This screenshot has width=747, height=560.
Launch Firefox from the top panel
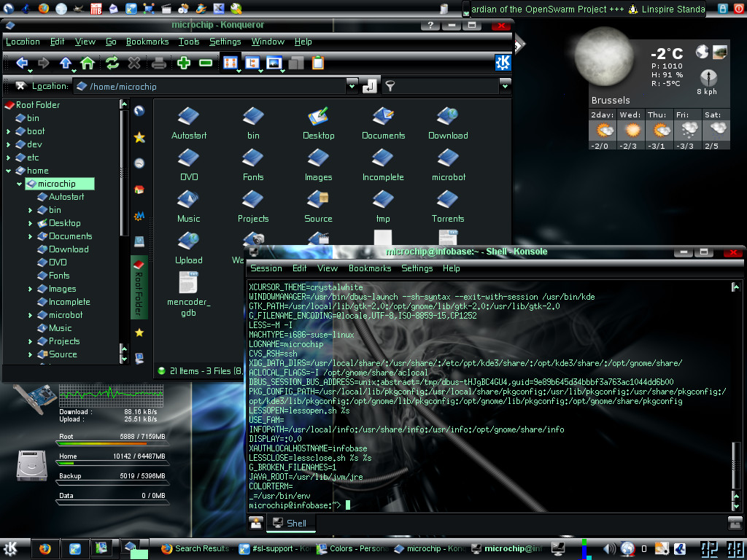click(x=44, y=8)
